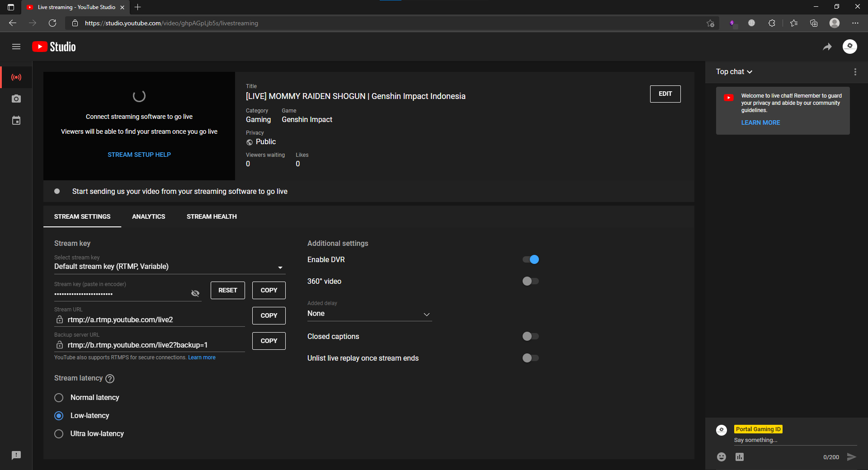Open the Stream (go live) sidebar icon
Screen dimensions: 868x470
pos(16,77)
